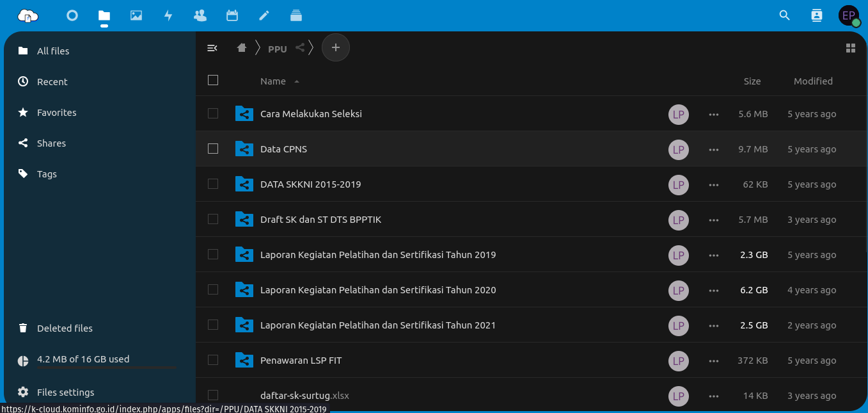Check the box for Data CPNS
The height and width of the screenshot is (413, 868).
click(213, 149)
